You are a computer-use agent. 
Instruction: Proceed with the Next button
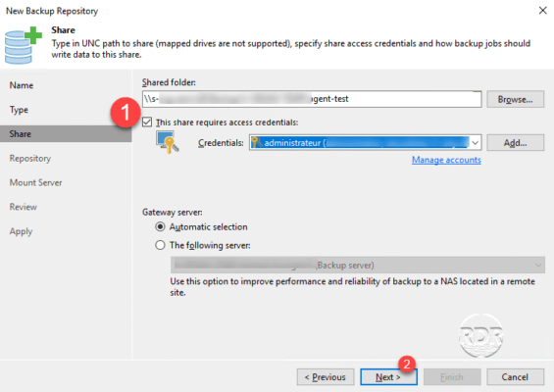click(388, 377)
